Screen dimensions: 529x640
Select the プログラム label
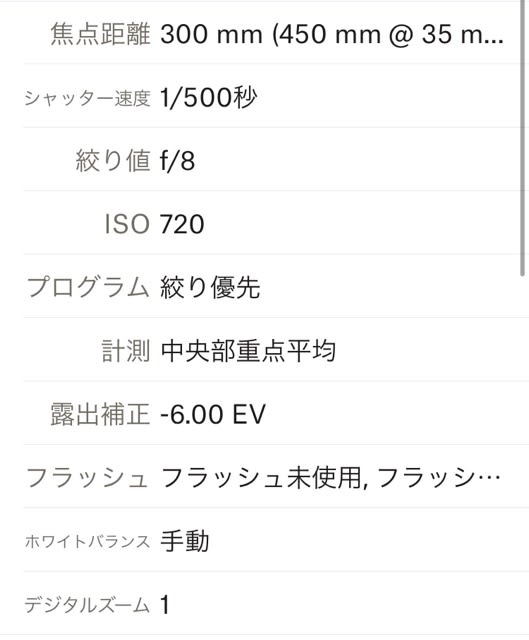[88, 287]
